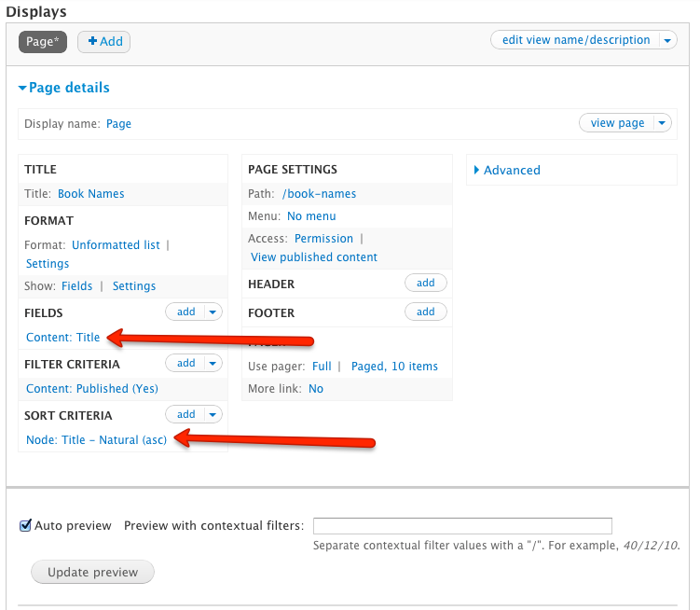Click the Display name Page link
Viewport: 700px width, 610px height.
118,124
